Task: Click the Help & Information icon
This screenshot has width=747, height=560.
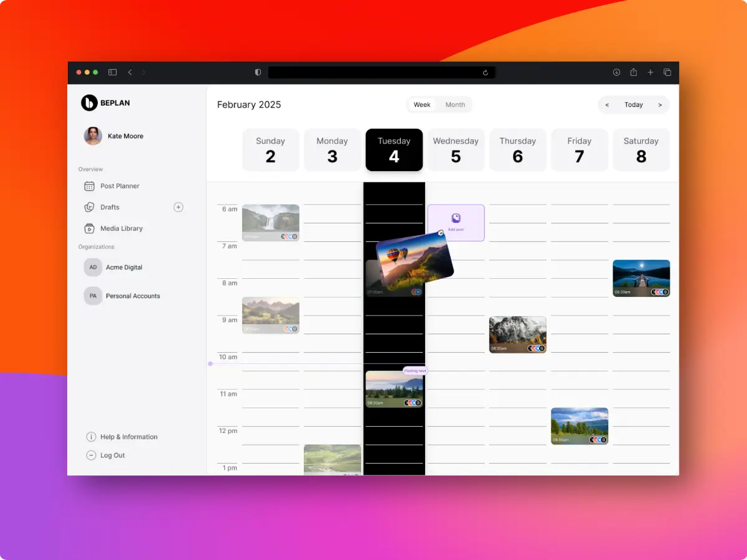Action: (91, 437)
